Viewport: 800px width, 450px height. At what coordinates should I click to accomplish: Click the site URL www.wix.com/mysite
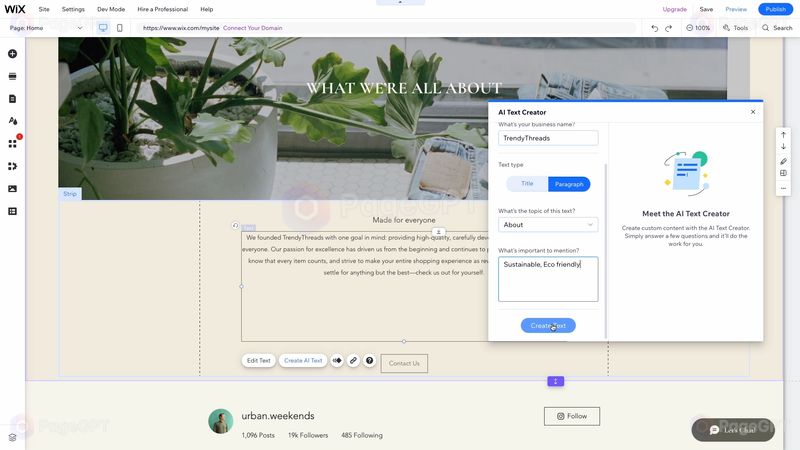point(181,28)
